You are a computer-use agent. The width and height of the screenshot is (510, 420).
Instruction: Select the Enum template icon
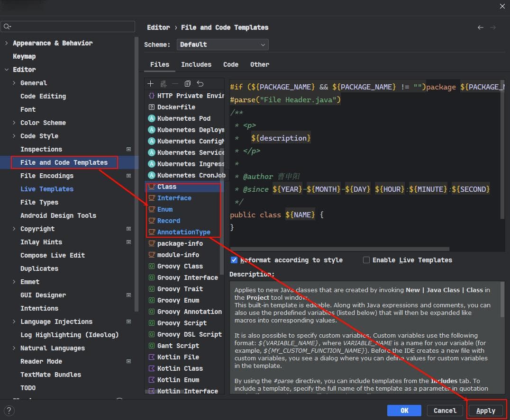click(152, 209)
